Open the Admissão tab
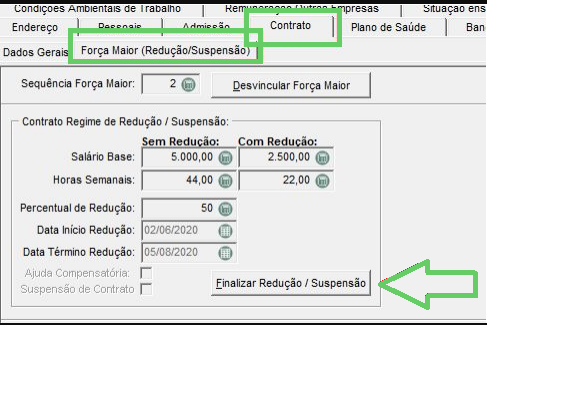 point(206,27)
